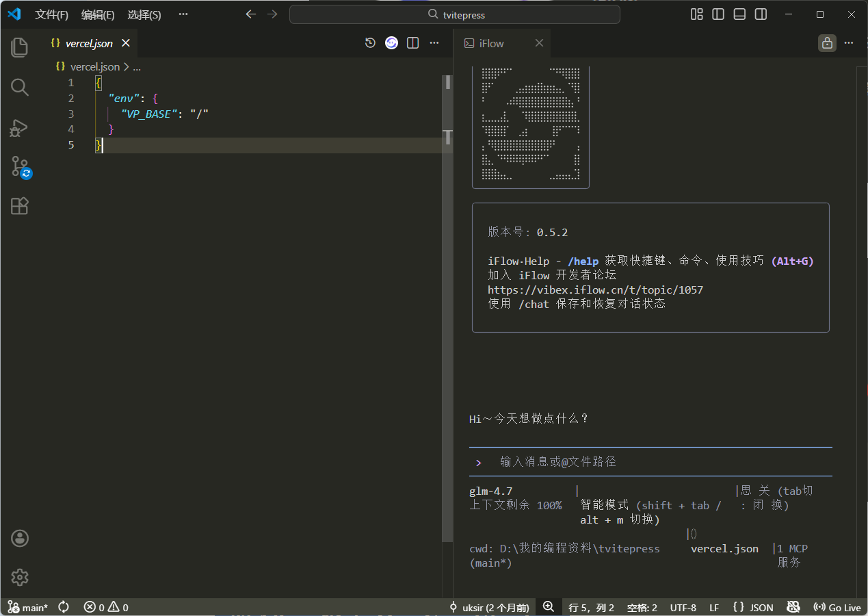
Task: Open the Explorer view in activity bar
Action: point(20,47)
